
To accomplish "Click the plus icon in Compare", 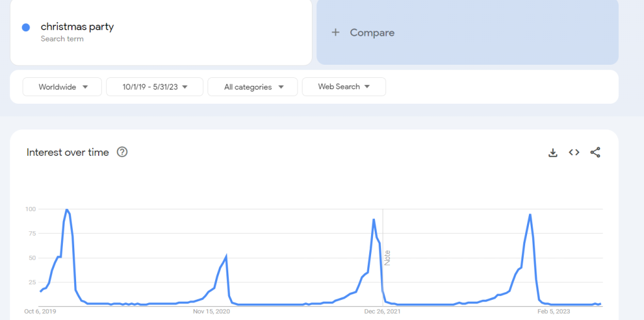I will pos(336,33).
